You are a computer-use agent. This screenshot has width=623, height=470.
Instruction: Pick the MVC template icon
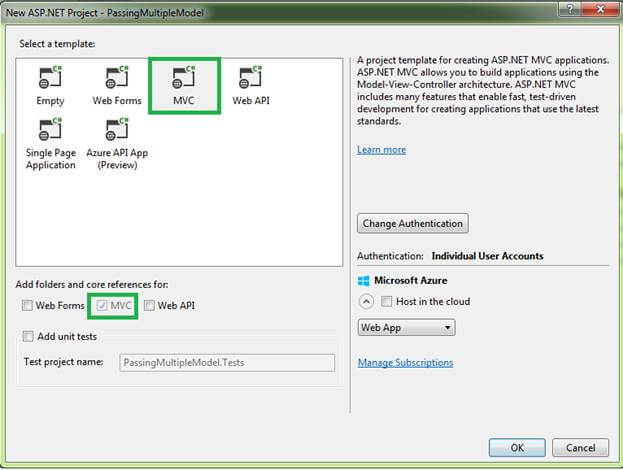pyautogui.click(x=184, y=77)
